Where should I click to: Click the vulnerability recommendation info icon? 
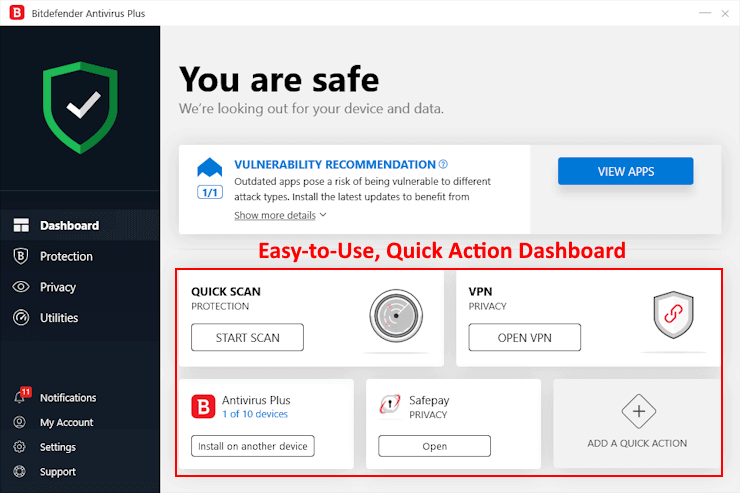click(443, 164)
